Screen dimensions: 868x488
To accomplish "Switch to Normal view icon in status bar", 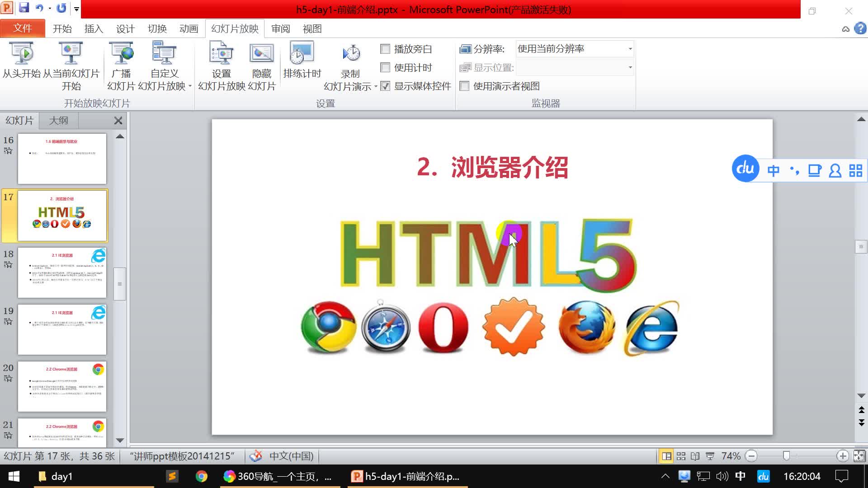I will click(666, 456).
